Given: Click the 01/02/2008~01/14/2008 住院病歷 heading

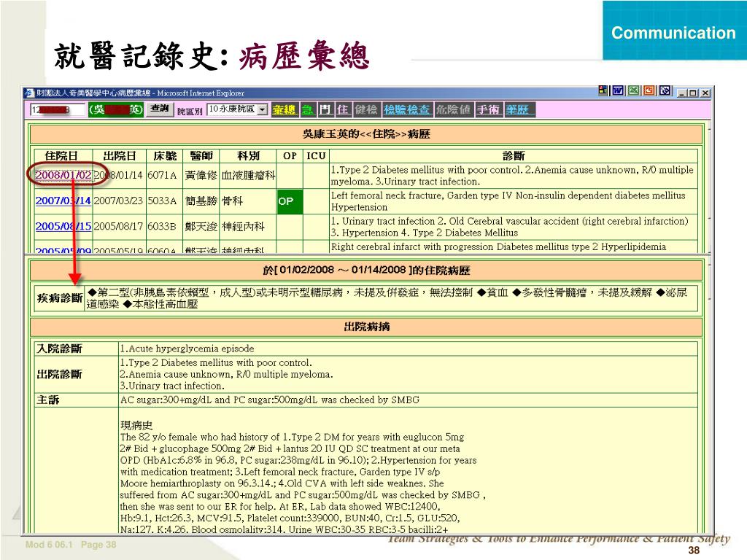Looking at the screenshot, I should 366,270.
